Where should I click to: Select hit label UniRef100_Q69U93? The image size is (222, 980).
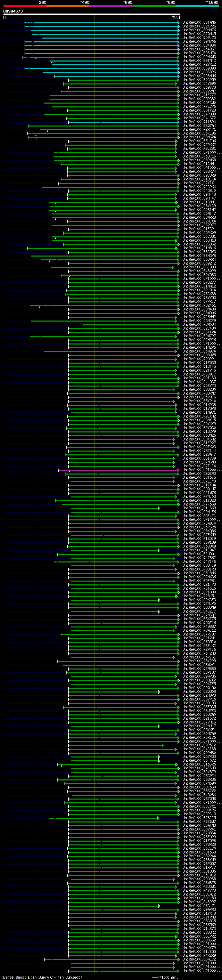click(199, 68)
